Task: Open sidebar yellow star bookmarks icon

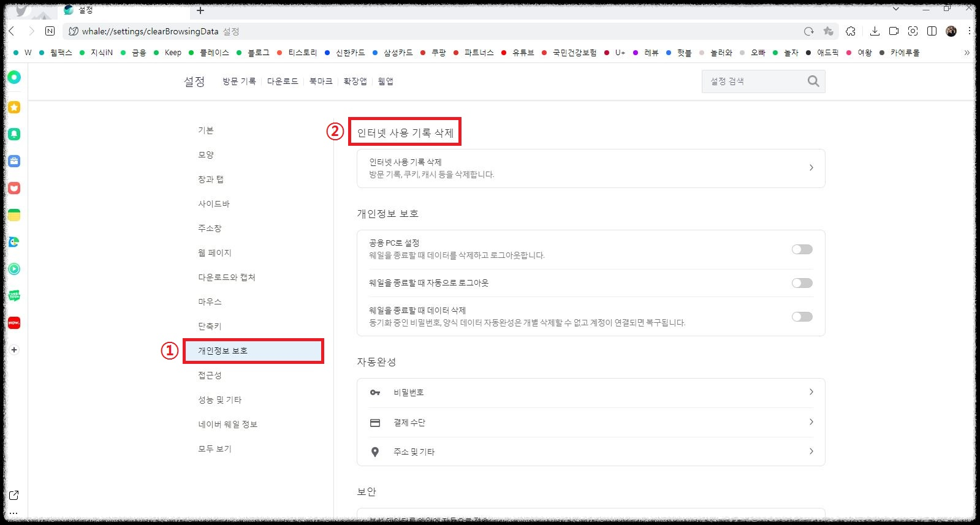Action: pyautogui.click(x=14, y=107)
